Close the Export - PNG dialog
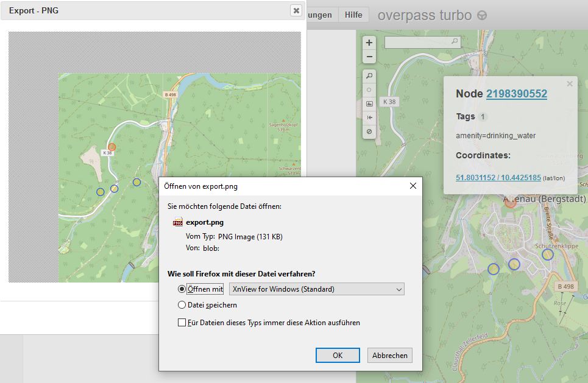588x383 pixels. pyautogui.click(x=296, y=10)
